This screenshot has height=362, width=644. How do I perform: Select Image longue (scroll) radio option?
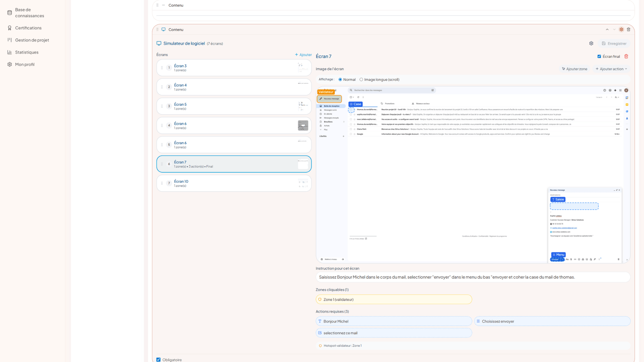point(361,79)
